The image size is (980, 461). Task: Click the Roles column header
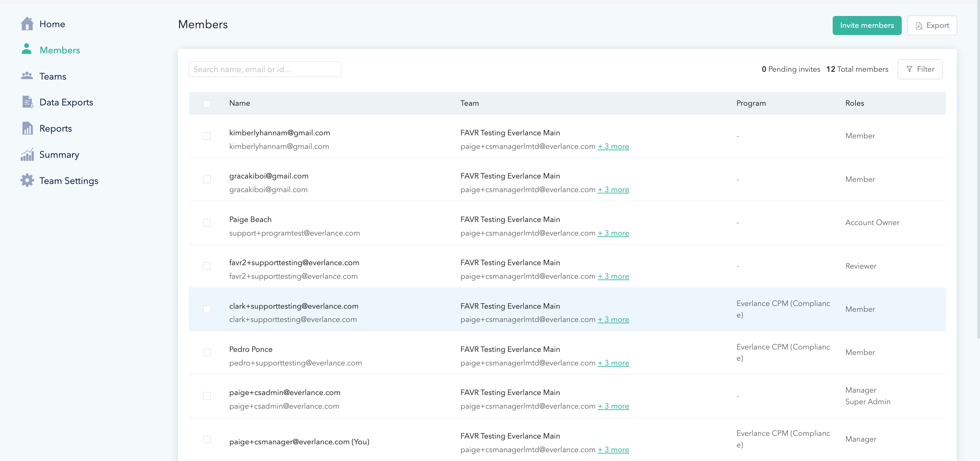pyautogui.click(x=854, y=103)
